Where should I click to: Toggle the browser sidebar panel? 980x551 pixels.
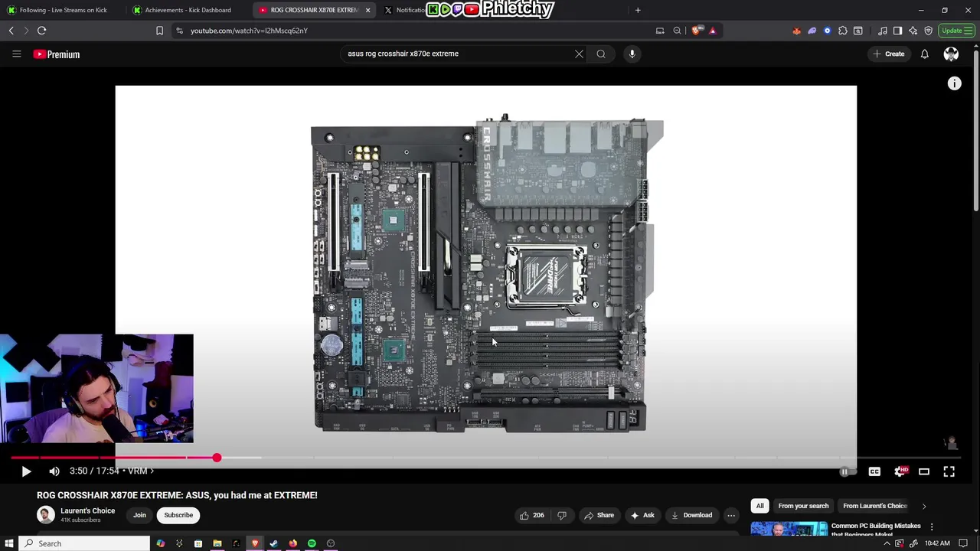point(897,31)
